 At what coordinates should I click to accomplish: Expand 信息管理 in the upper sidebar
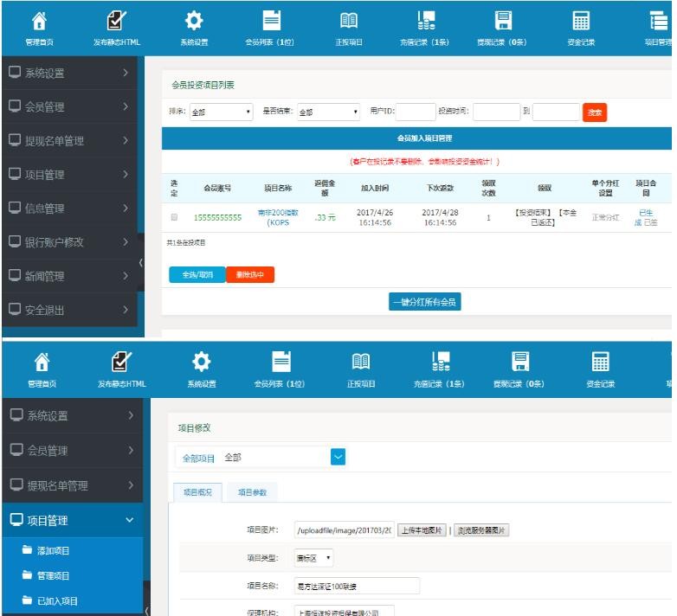[x=69, y=209]
